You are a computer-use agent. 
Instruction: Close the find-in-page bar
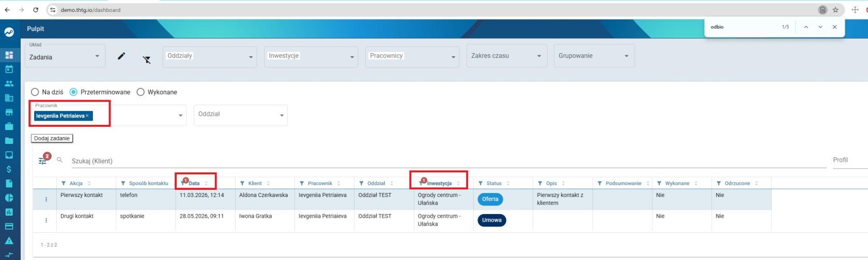tap(834, 27)
